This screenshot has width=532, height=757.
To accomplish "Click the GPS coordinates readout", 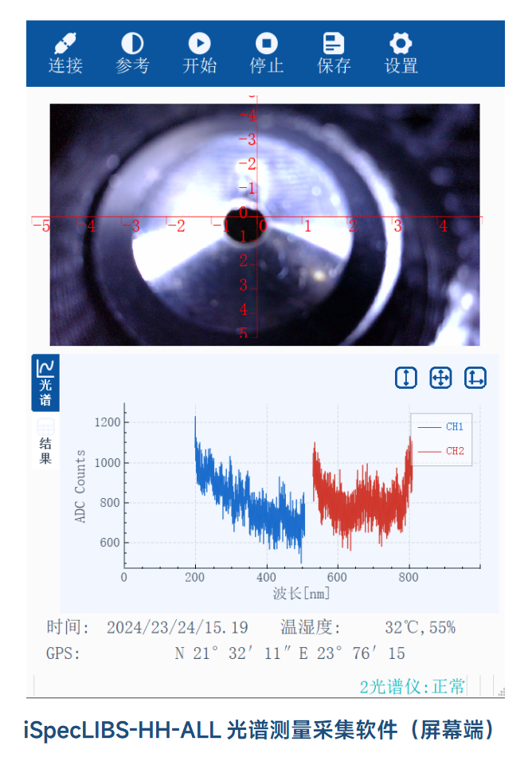I will [x=290, y=654].
